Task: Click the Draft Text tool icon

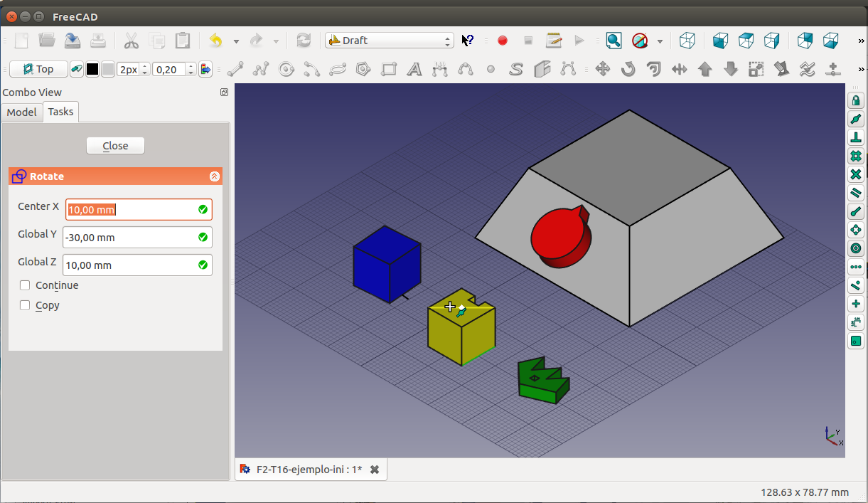Action: point(414,69)
